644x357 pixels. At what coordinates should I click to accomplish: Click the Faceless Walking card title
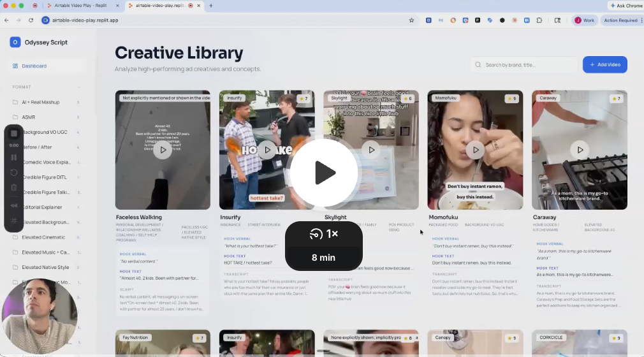(x=139, y=217)
